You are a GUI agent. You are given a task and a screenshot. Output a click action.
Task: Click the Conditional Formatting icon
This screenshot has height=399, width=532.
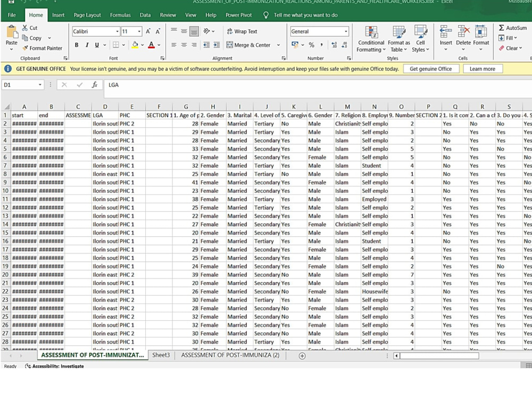click(371, 32)
